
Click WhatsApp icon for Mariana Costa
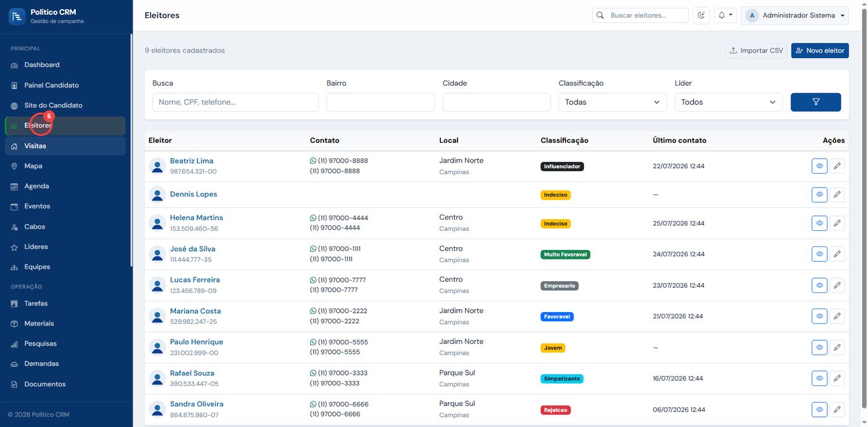pos(313,311)
